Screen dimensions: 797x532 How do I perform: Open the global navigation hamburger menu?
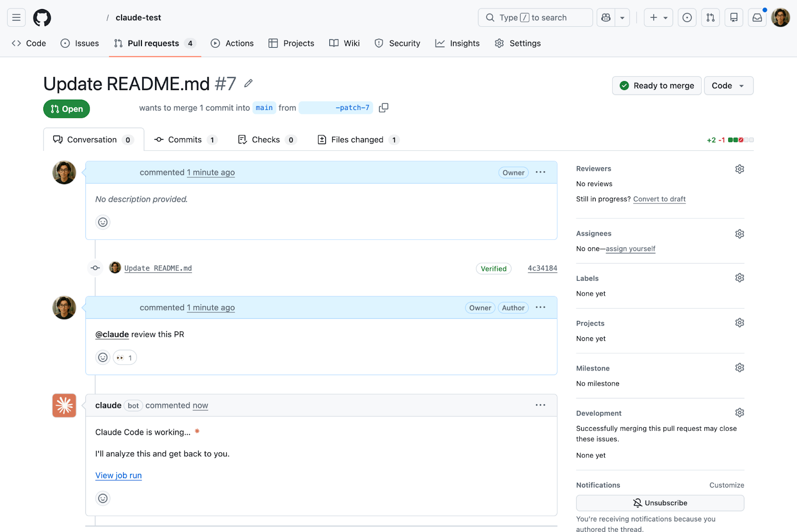coord(16,17)
